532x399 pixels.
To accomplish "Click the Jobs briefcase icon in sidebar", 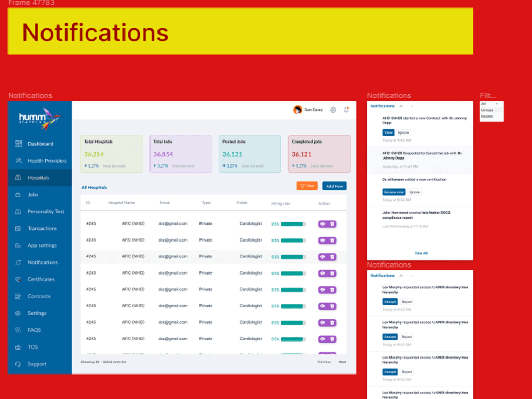I will [18, 195].
